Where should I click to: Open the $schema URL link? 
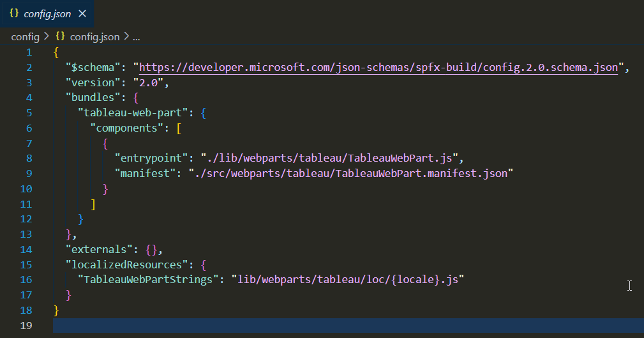(x=378, y=68)
